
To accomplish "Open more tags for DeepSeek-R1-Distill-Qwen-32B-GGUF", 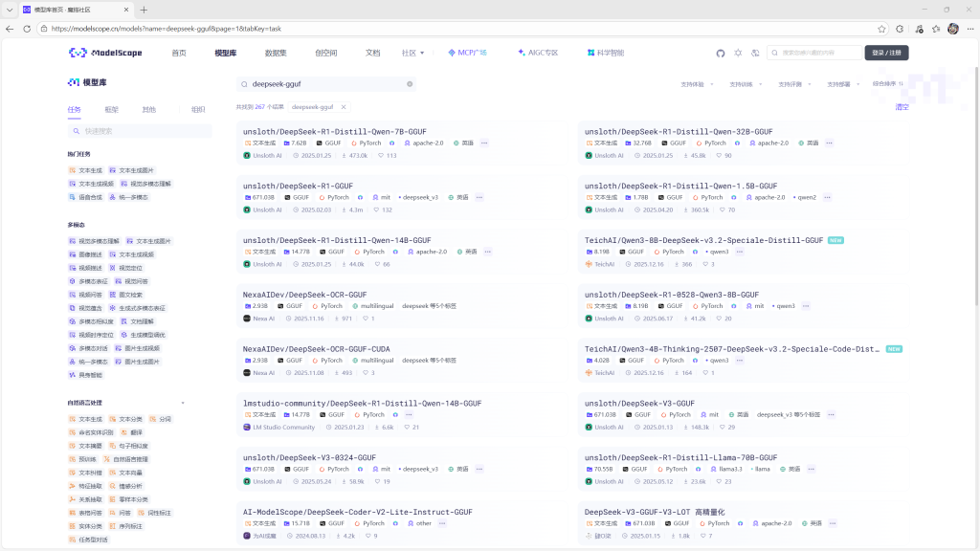I will click(829, 143).
